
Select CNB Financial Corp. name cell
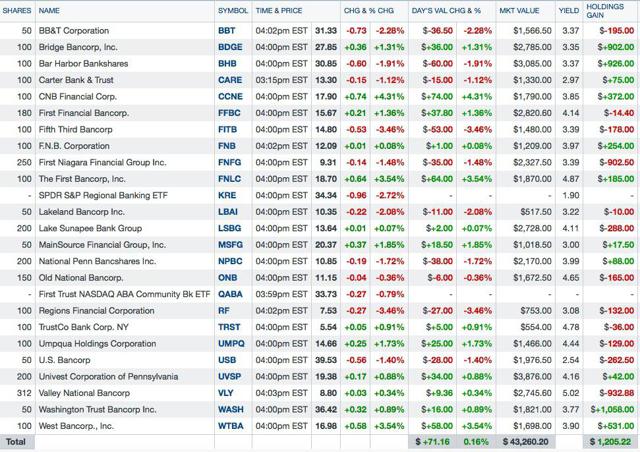pyautogui.click(x=78, y=96)
